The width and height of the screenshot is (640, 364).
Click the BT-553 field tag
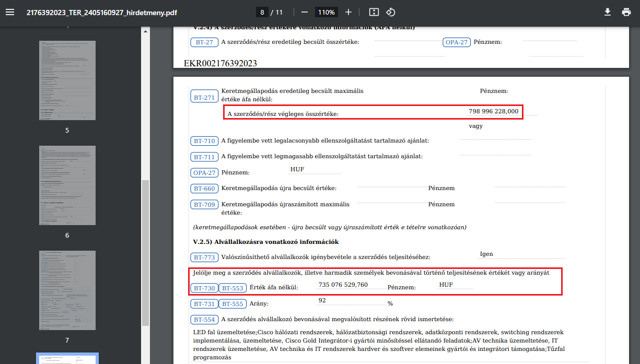pos(232,288)
